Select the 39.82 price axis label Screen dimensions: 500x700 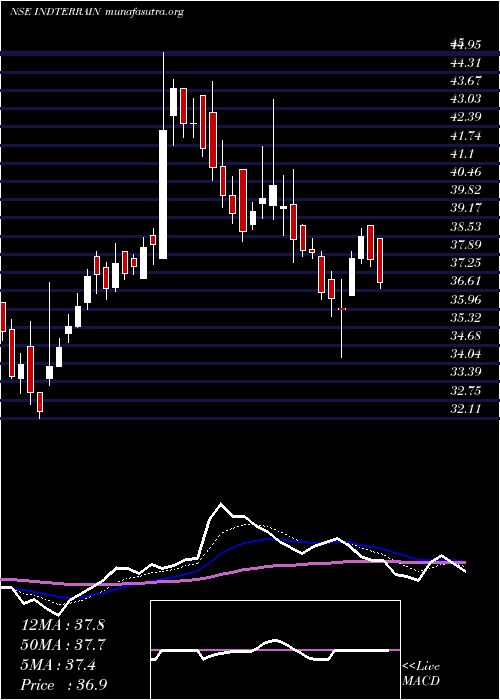tap(465, 190)
